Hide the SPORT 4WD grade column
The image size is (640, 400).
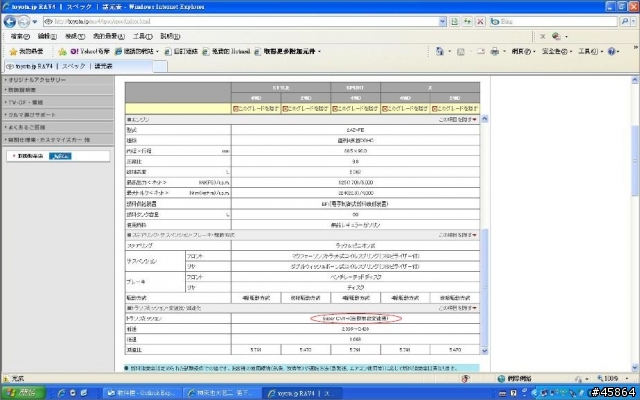[x=356, y=109]
